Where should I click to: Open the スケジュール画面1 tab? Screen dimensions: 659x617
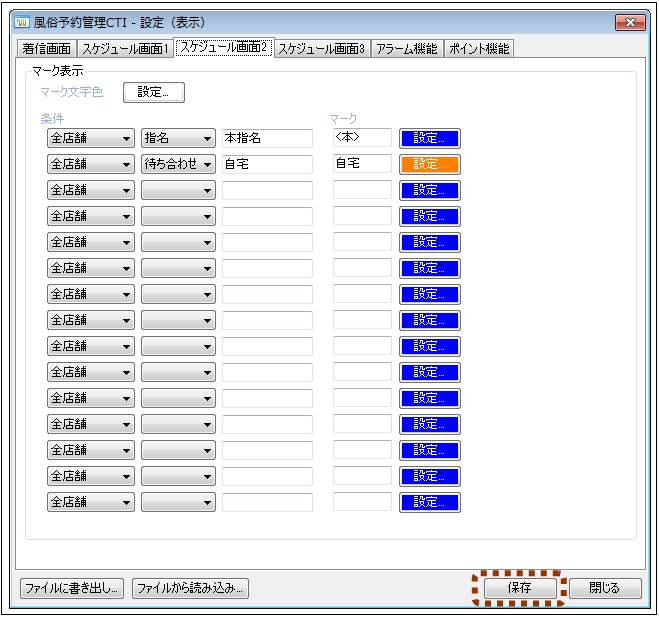pyautogui.click(x=126, y=49)
